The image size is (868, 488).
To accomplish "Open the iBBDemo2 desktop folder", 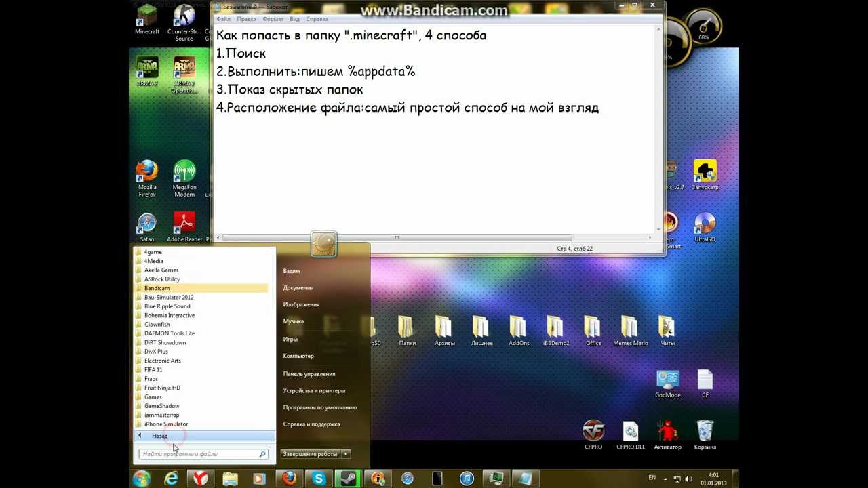I will pos(556,331).
